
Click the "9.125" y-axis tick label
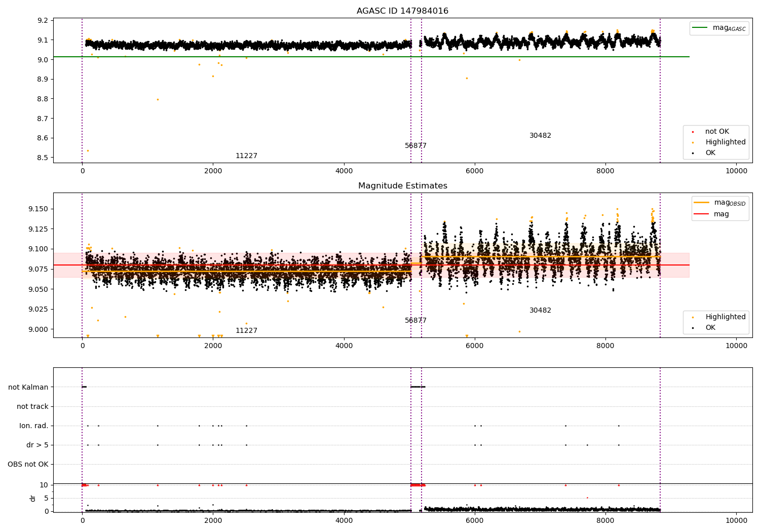click(38, 229)
